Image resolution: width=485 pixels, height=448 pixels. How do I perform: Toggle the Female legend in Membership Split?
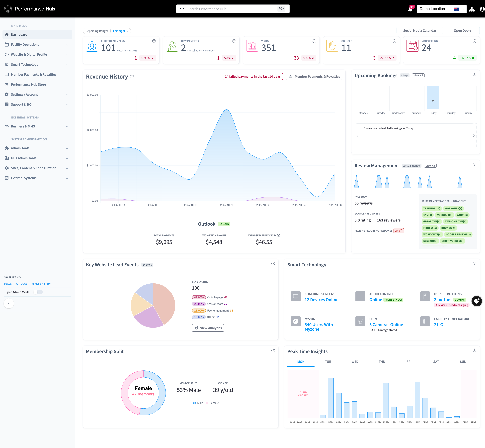(212, 403)
